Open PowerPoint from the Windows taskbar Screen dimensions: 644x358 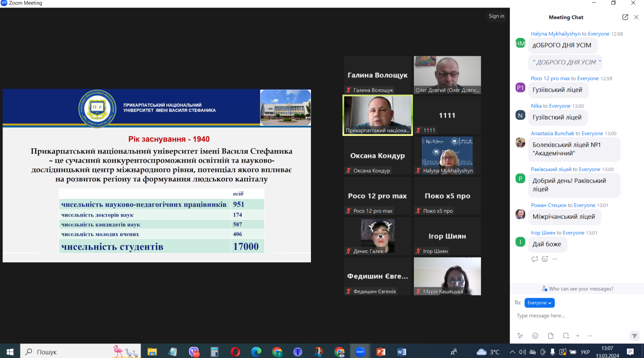click(x=381, y=352)
